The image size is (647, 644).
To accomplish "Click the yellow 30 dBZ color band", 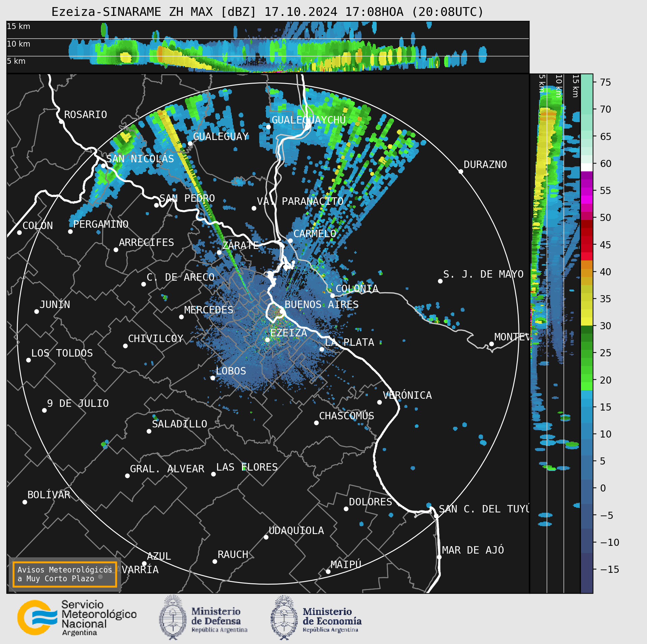I will coord(587,321).
